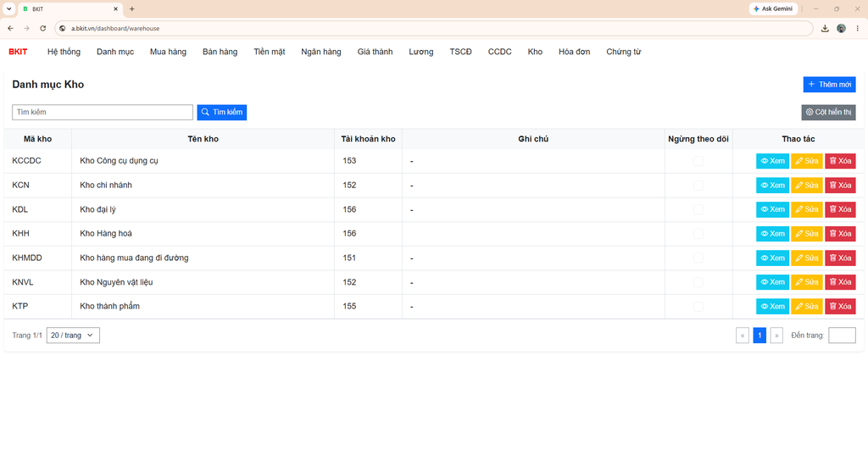Delete the KHH warehouse row
Viewport: 868px width, 466px height.
840,234
